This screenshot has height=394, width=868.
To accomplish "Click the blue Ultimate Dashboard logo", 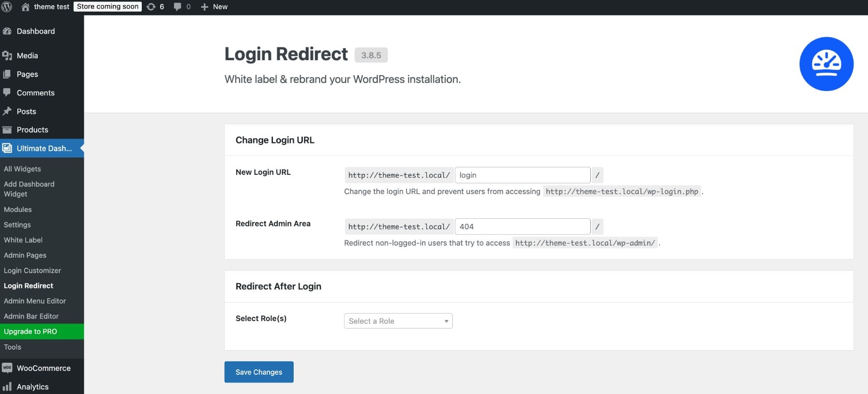I will pos(826,64).
